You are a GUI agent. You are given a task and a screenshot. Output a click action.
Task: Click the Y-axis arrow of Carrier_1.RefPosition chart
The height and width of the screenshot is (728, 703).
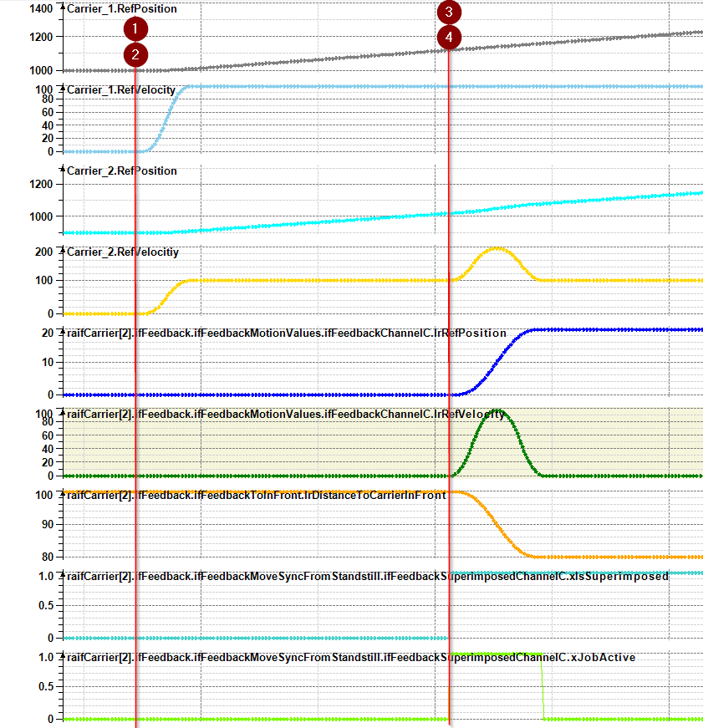pyautogui.click(x=61, y=7)
